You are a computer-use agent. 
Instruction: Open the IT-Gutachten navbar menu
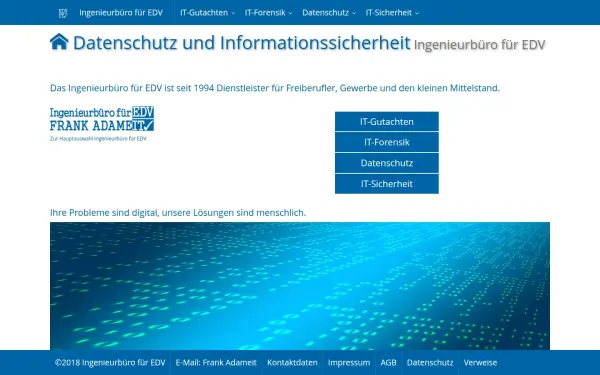pyautogui.click(x=207, y=13)
